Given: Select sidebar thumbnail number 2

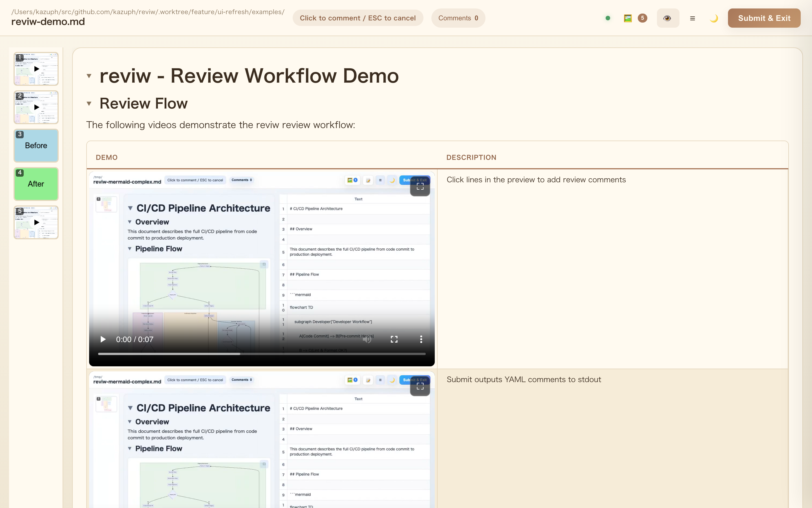Looking at the screenshot, I should [36, 107].
